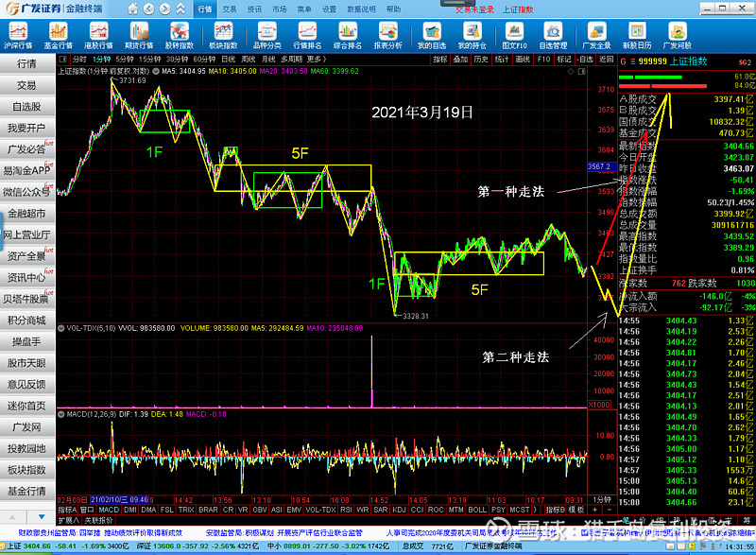
Task: Switch chart period to 月线
Action: (x=268, y=60)
